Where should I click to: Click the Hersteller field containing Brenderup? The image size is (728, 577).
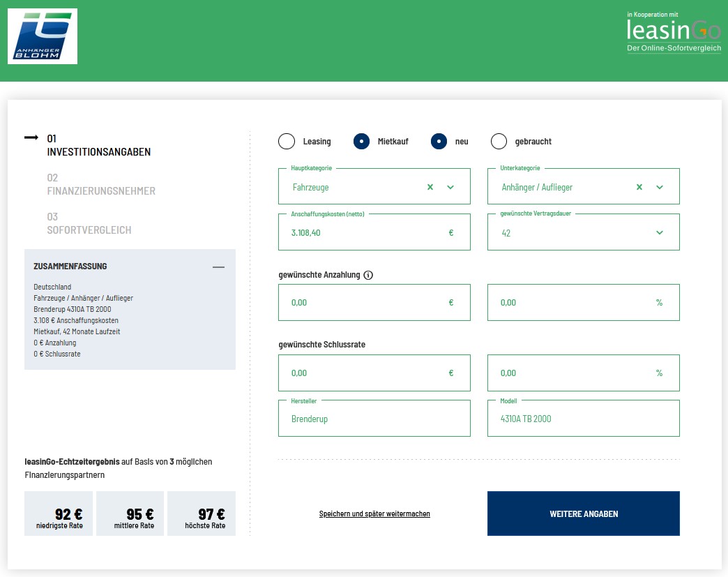374,419
